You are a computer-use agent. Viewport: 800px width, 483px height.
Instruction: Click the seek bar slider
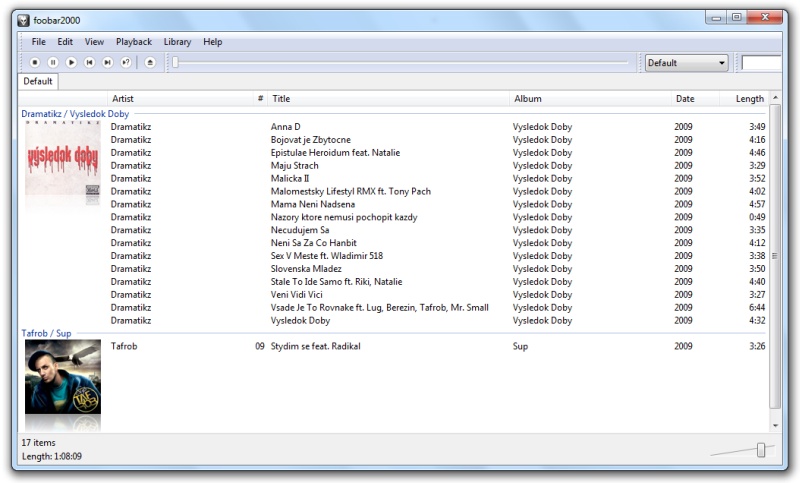click(176, 62)
